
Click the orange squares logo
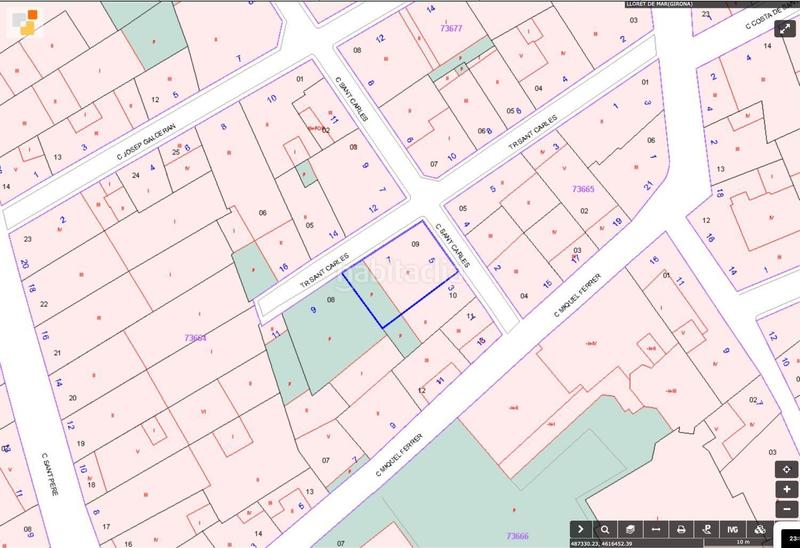pos(30,20)
